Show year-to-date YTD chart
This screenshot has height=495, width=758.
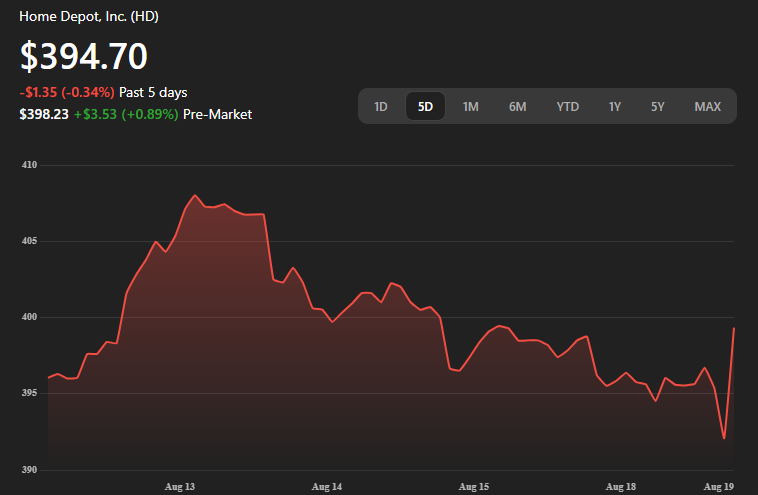(x=568, y=106)
